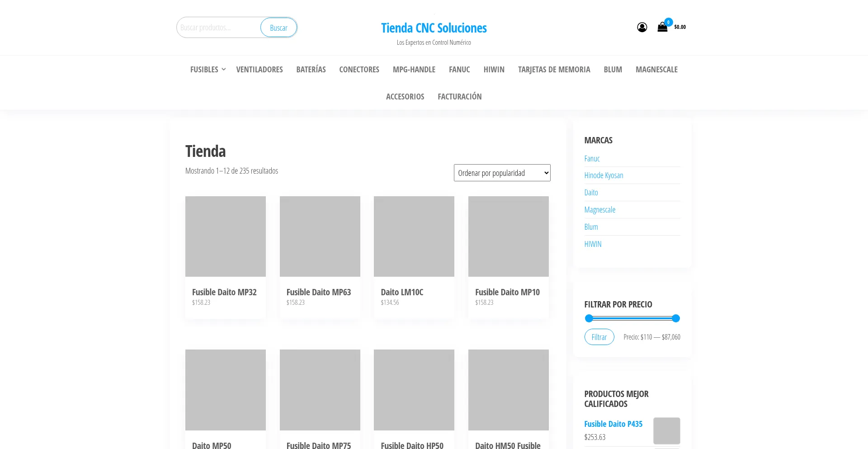Open the Baterías menu item
868x449 pixels.
click(x=311, y=69)
